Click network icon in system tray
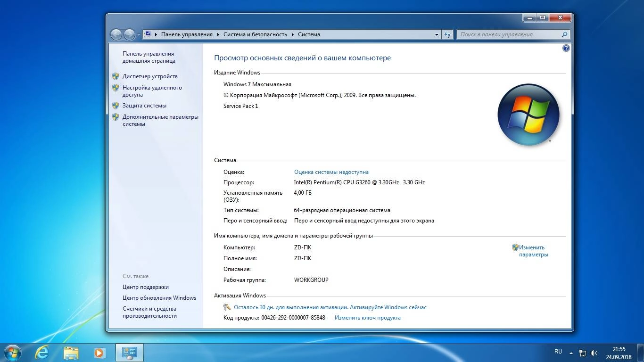644x362 pixels. (x=583, y=353)
